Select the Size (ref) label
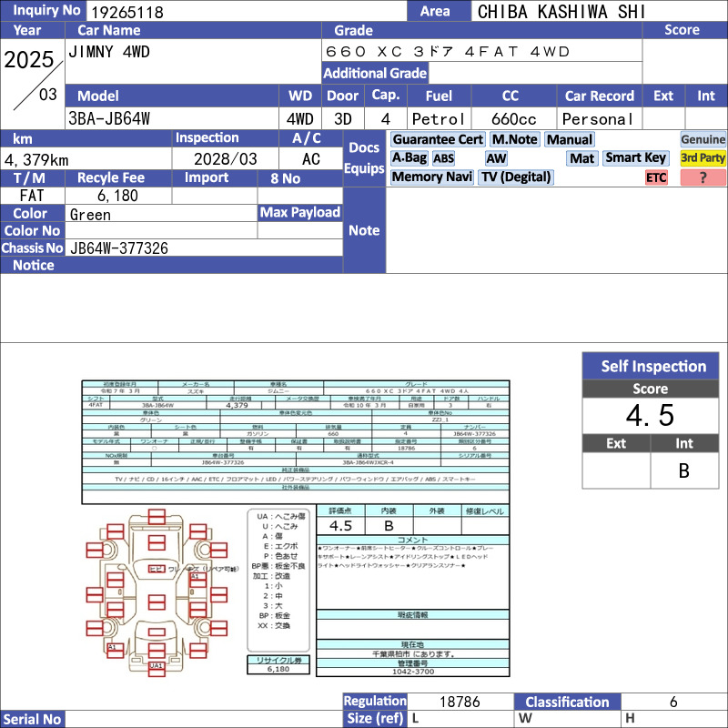The height and width of the screenshot is (728, 728). pyautogui.click(x=375, y=719)
